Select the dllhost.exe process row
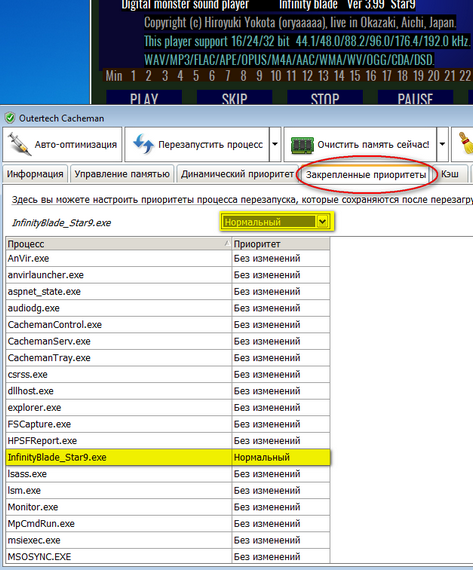 pyautogui.click(x=168, y=391)
